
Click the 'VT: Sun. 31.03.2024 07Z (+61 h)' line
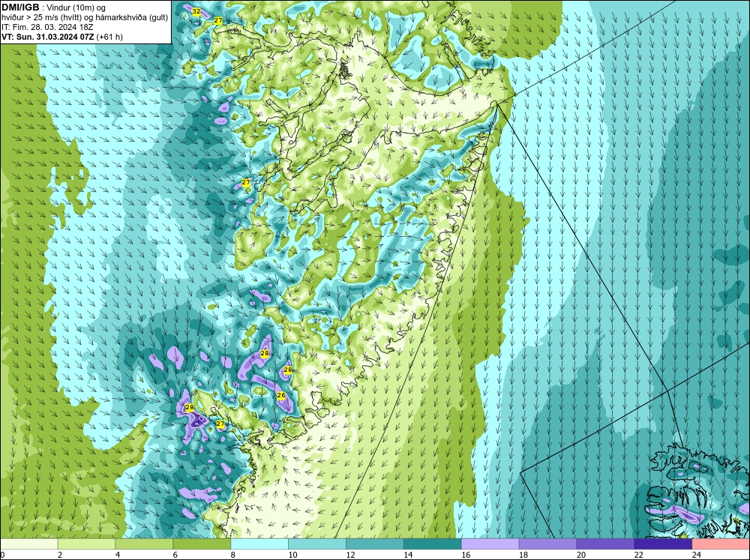coord(62,37)
